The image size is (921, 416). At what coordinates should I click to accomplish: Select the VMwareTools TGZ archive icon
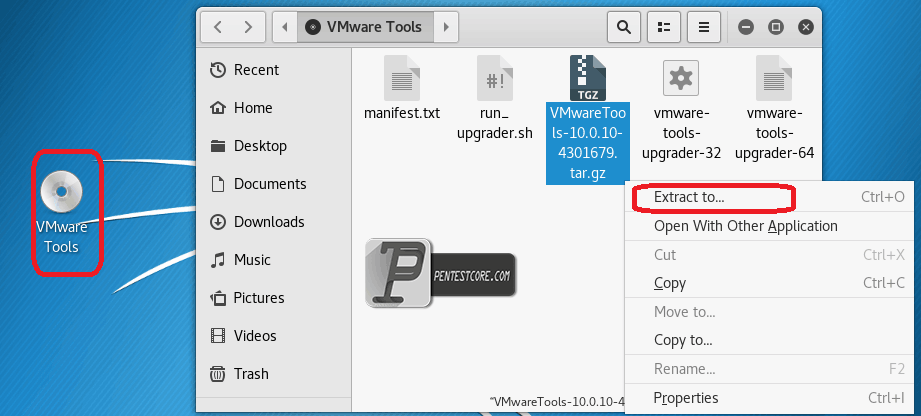point(588,78)
